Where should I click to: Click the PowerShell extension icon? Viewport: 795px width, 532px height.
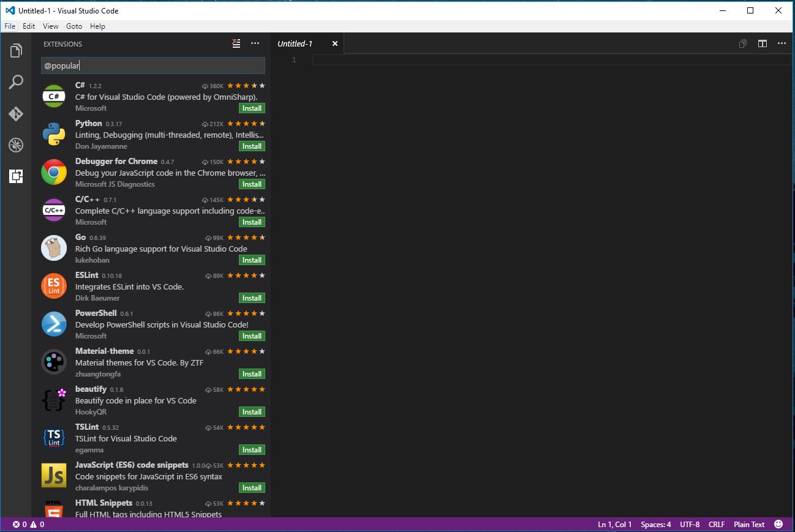[54, 324]
